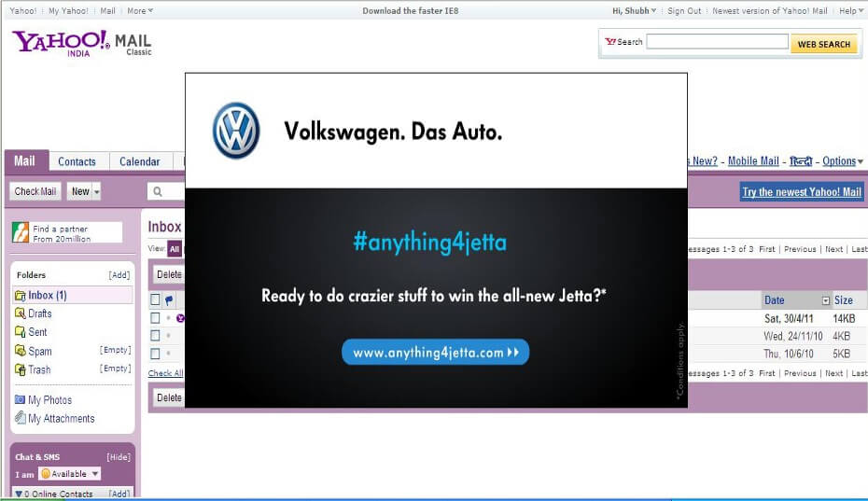Click the magnifier icon in mail search
Screen dimensions: 868x501
[158, 191]
